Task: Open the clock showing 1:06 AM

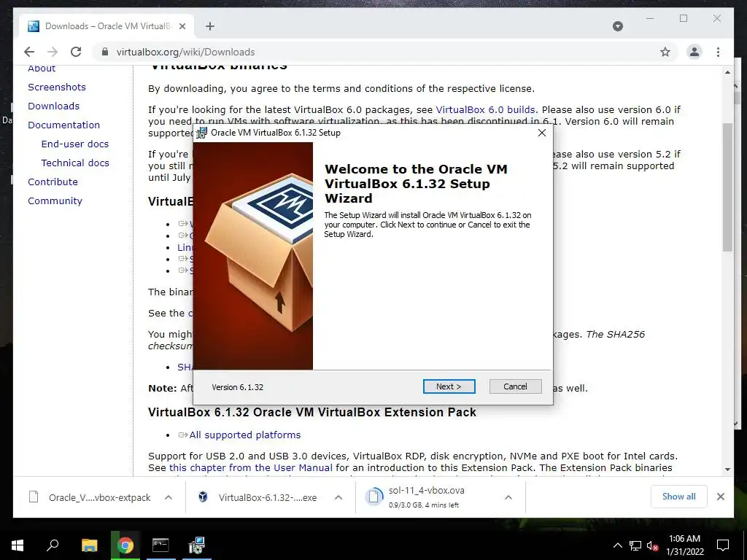Action: 684,545
